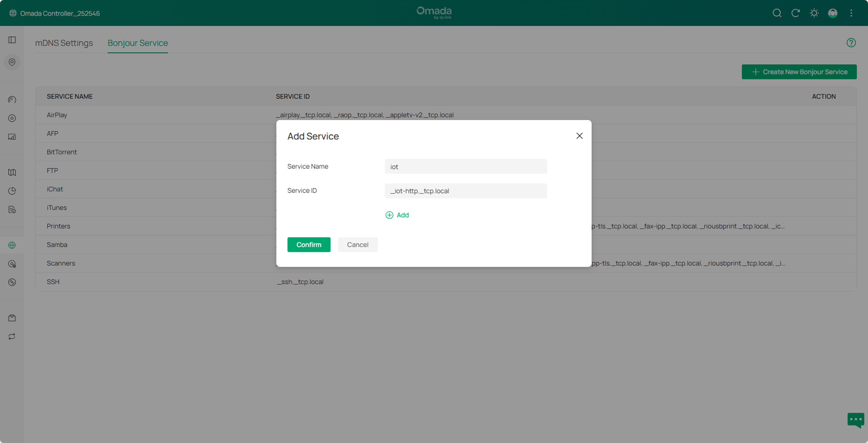
Task: Switch to the mDNS Settings tab
Action: pos(64,43)
